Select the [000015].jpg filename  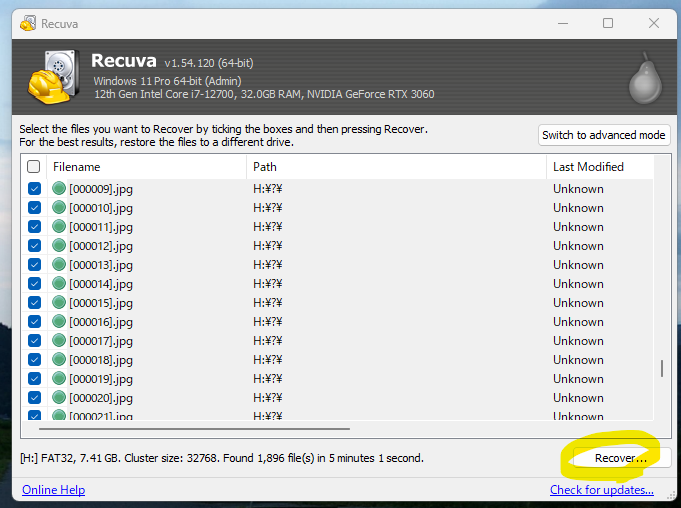(x=101, y=303)
